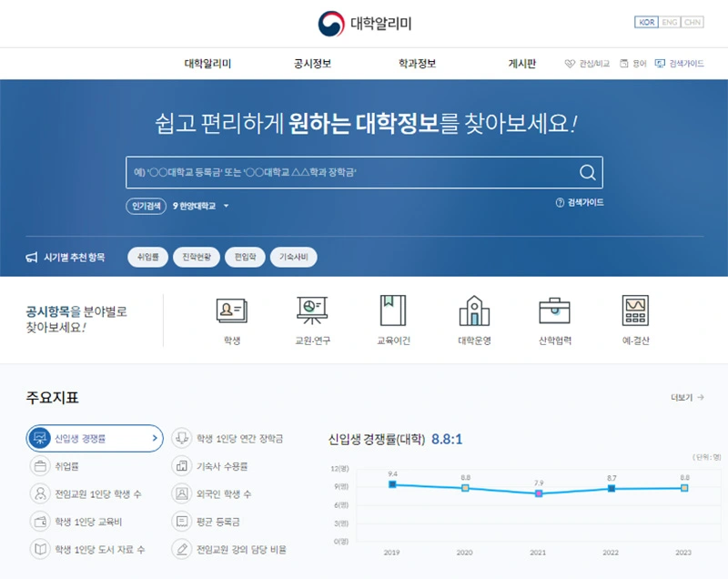Screen dimensions: 728x579
Task: Select the 취업률 indicator in 주요지표
Action: pyautogui.click(x=66, y=465)
